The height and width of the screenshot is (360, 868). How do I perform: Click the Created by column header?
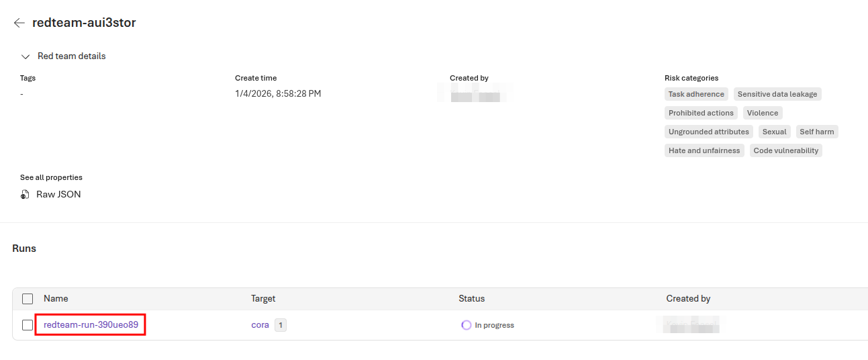[x=688, y=298]
